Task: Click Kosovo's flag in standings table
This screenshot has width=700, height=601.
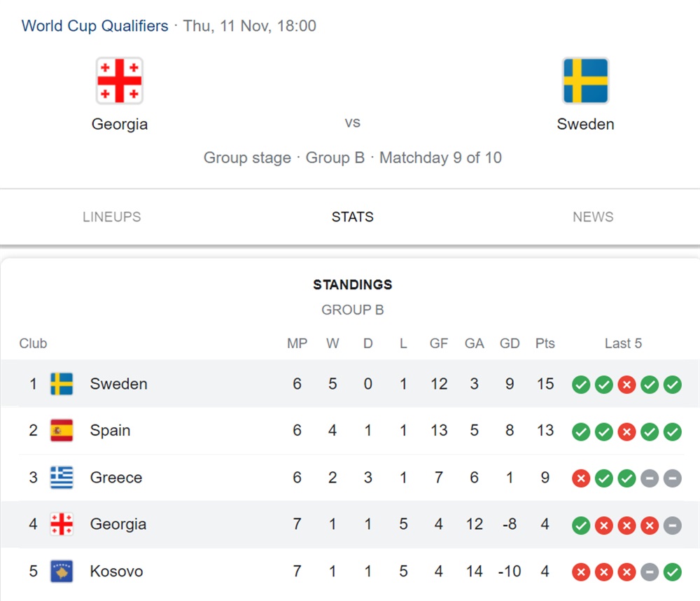Action: point(62,571)
